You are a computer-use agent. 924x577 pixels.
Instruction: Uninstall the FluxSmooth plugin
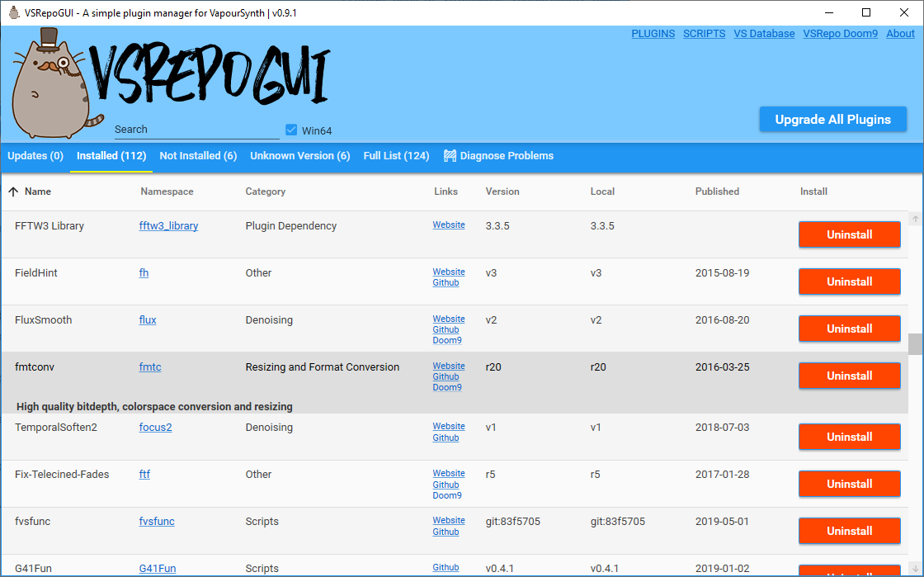(x=849, y=329)
